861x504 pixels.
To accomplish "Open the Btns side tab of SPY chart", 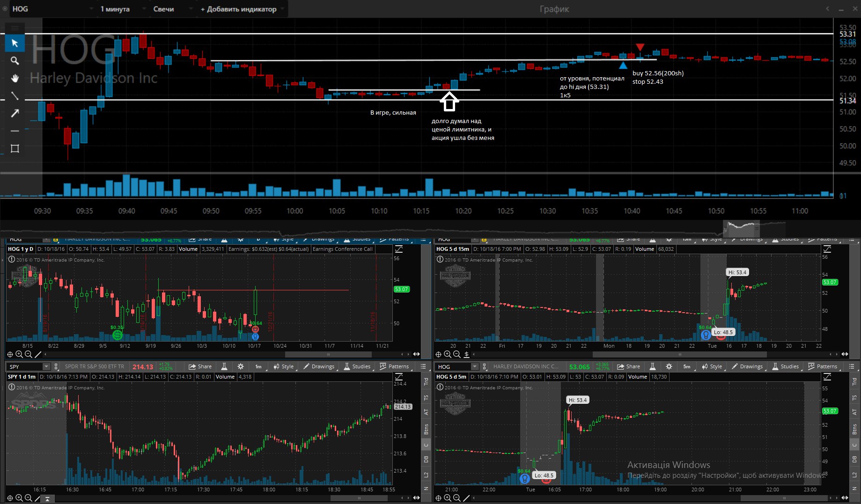I will (x=426, y=429).
